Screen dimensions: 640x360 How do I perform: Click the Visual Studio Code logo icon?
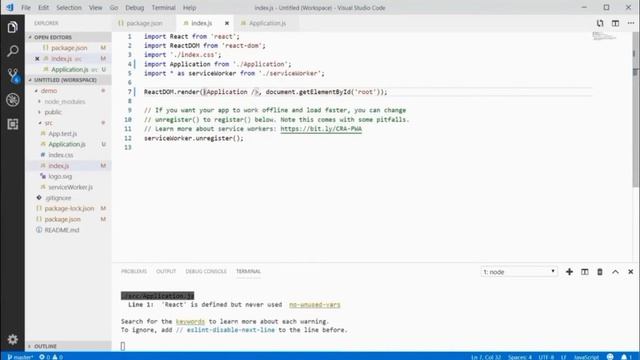tap(9, 7)
